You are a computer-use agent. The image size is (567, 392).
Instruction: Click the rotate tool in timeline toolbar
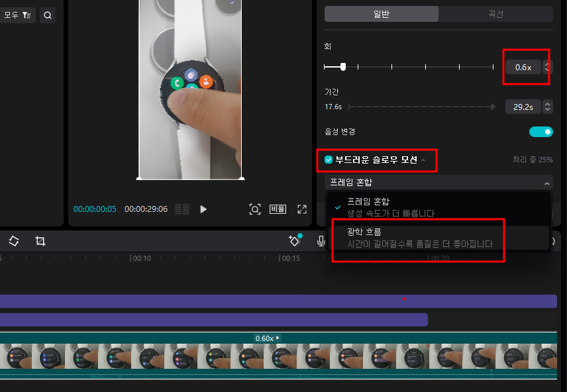click(x=14, y=241)
